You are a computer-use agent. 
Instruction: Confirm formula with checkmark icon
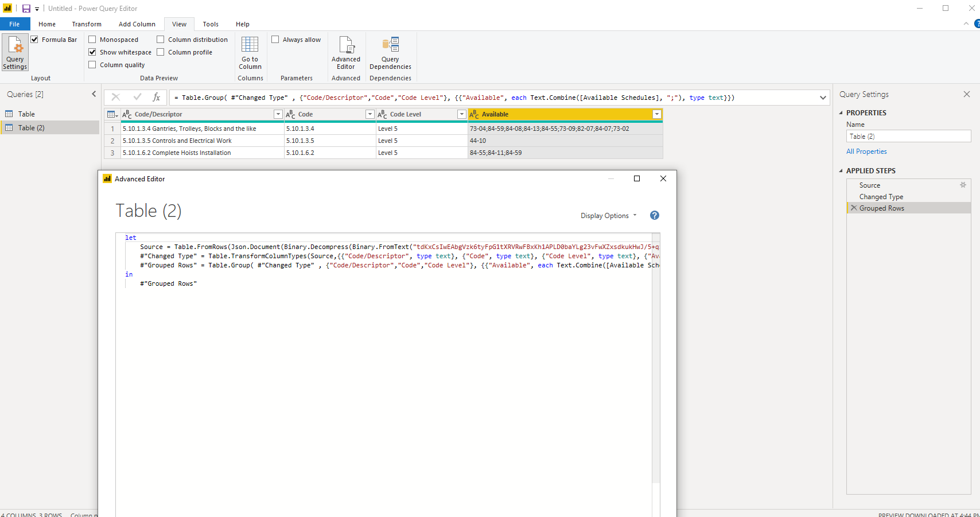pos(137,98)
